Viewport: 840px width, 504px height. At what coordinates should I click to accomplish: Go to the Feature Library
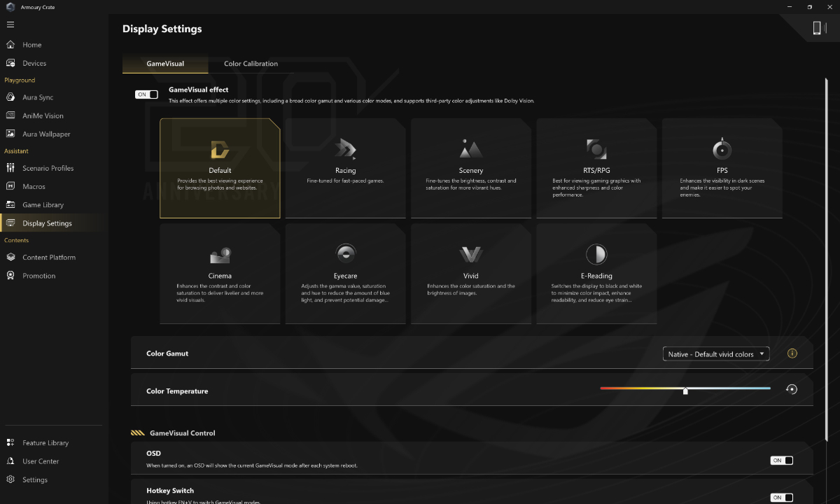(x=45, y=443)
